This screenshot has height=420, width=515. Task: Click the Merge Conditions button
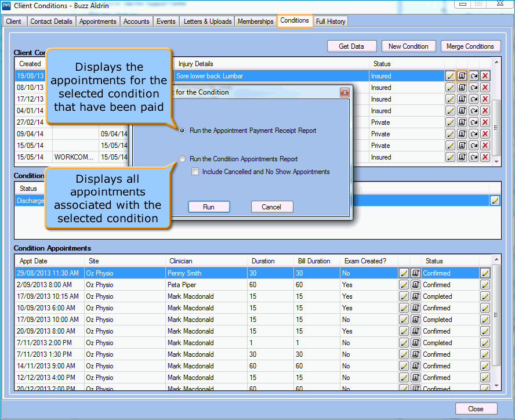pos(470,46)
